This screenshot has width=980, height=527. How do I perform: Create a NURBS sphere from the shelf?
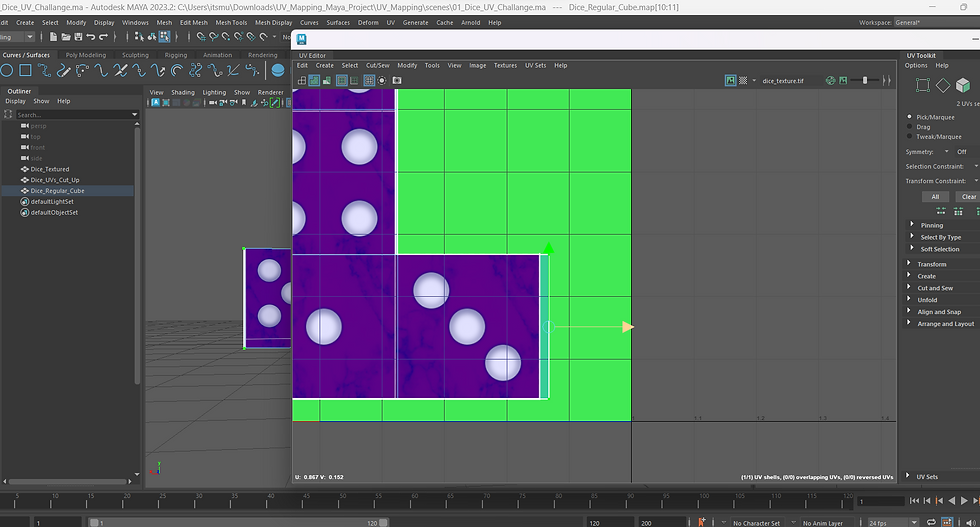click(x=278, y=70)
